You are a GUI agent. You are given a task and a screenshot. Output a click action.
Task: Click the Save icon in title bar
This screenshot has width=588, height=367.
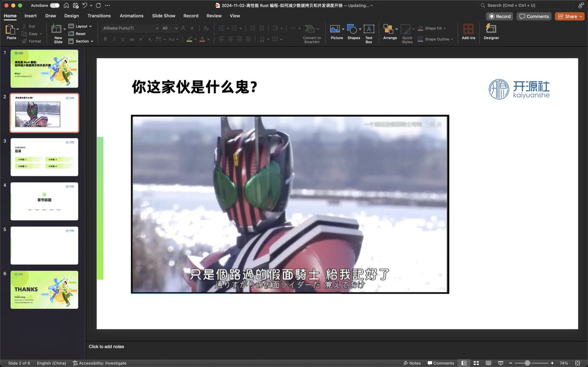(75, 5)
